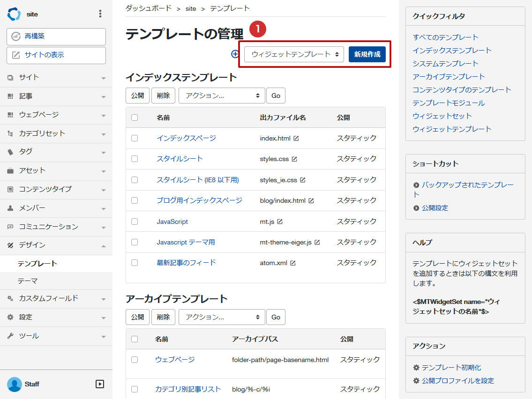The height and width of the screenshot is (399, 532).
Task: Open the site's three-dot options menu
Action: click(x=100, y=14)
